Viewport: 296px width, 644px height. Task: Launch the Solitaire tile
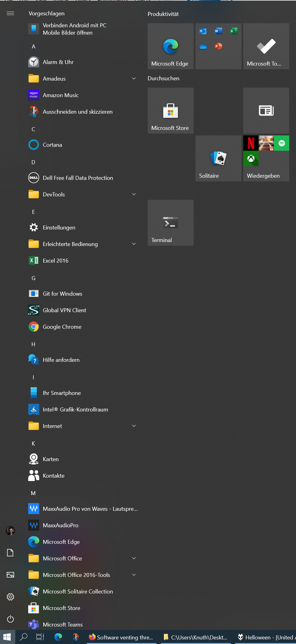pos(218,158)
